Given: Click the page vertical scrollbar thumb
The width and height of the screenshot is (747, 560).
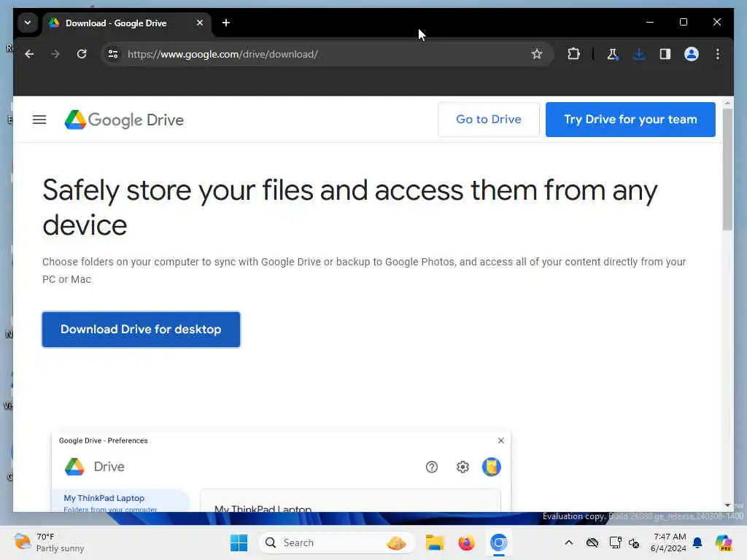Looking at the screenshot, I should pyautogui.click(x=727, y=169).
